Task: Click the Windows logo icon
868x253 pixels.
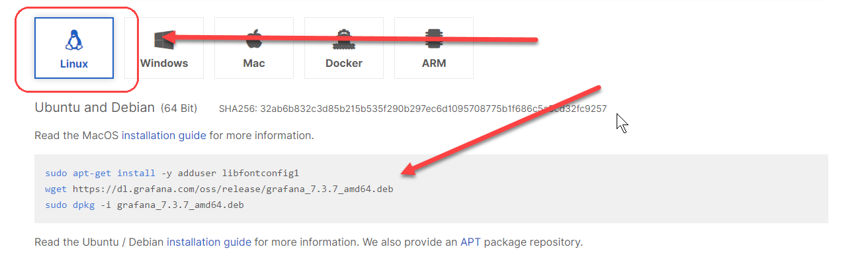Action: (163, 40)
